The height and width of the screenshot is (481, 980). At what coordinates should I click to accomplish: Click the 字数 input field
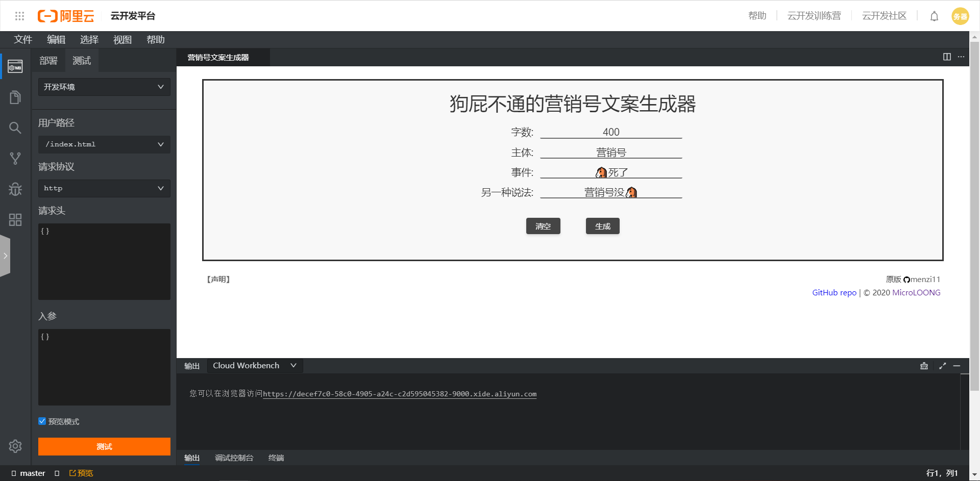(610, 132)
